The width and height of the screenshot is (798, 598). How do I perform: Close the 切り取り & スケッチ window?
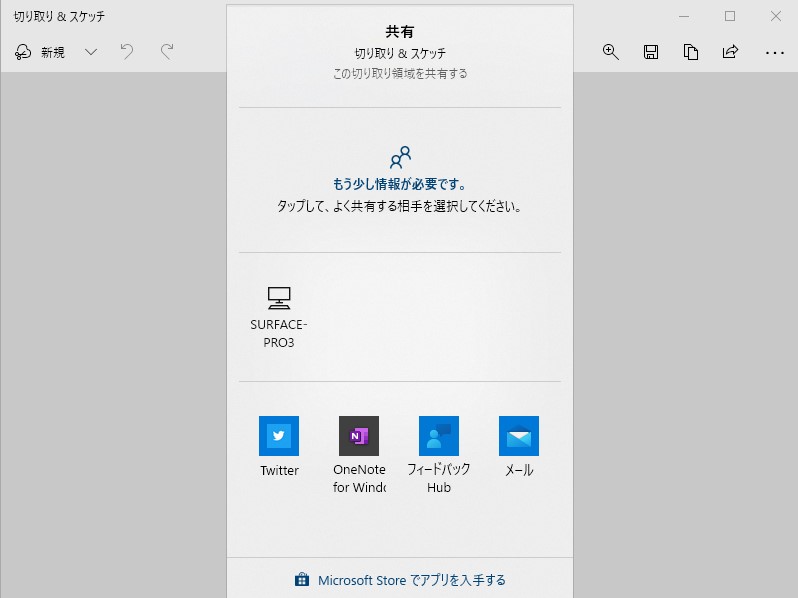click(x=776, y=16)
